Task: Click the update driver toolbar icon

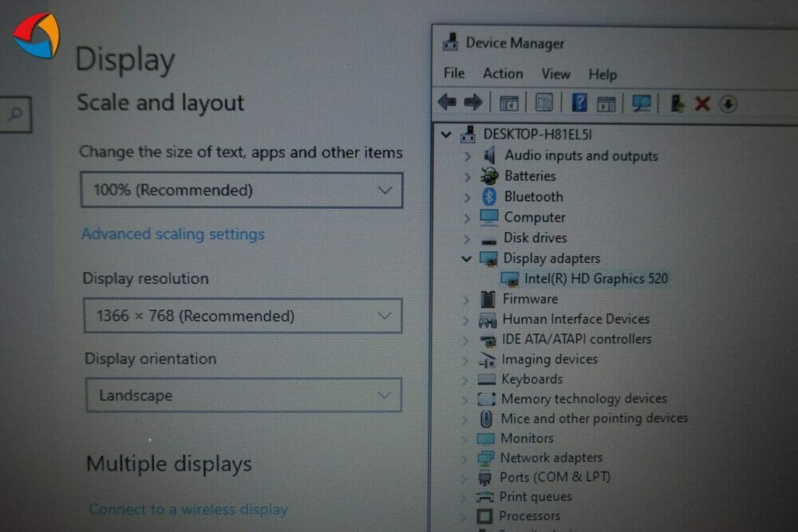Action: coord(677,103)
